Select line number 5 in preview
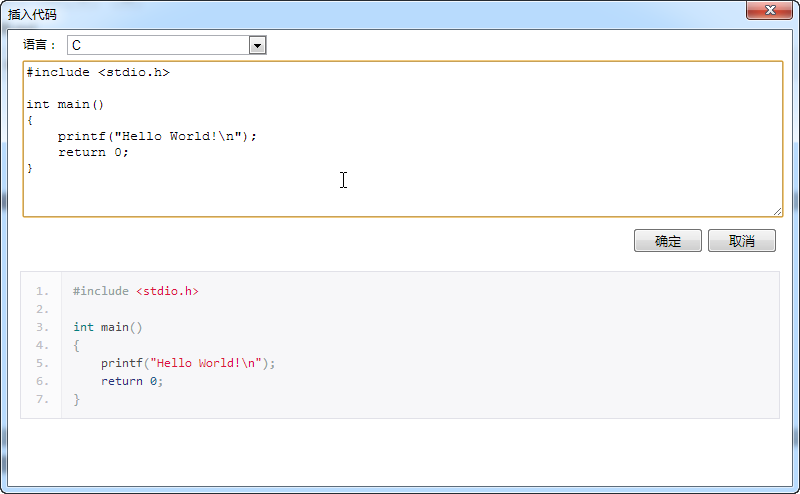This screenshot has width=800, height=494. click(x=41, y=363)
